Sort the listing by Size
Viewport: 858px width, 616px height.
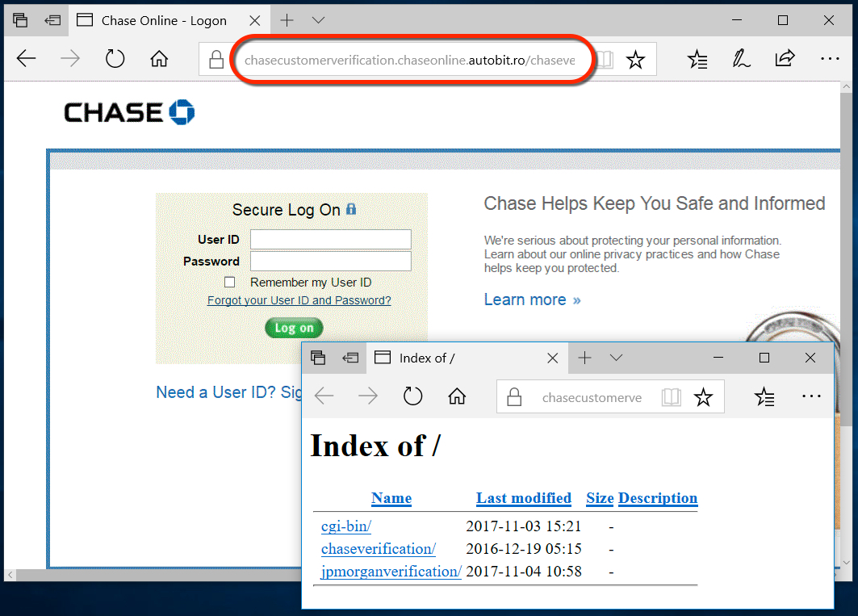point(600,498)
